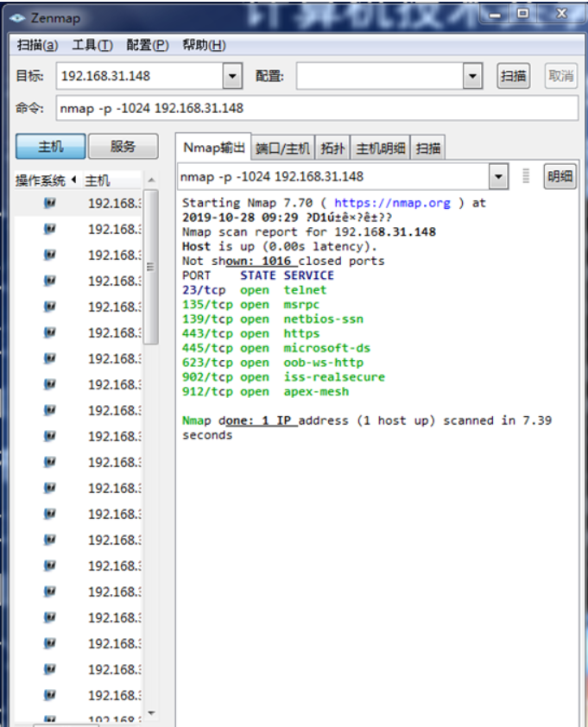Screen dimensions: 588x727
Task: Open output details with 明细 button
Action: coord(560,177)
